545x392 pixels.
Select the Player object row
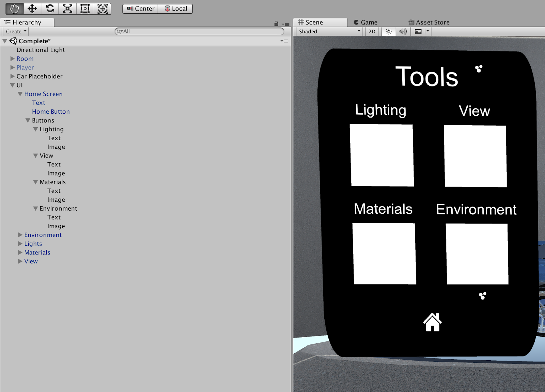[x=145, y=68]
